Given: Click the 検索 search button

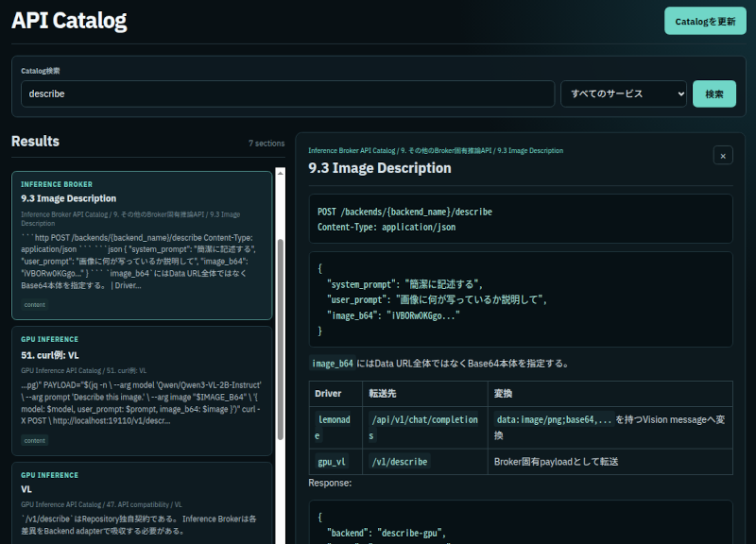Looking at the screenshot, I should pyautogui.click(x=714, y=93).
